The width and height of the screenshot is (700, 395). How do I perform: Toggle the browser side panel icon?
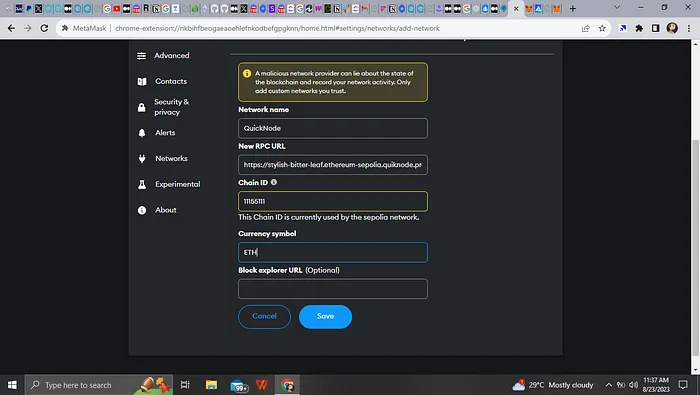[x=655, y=28]
